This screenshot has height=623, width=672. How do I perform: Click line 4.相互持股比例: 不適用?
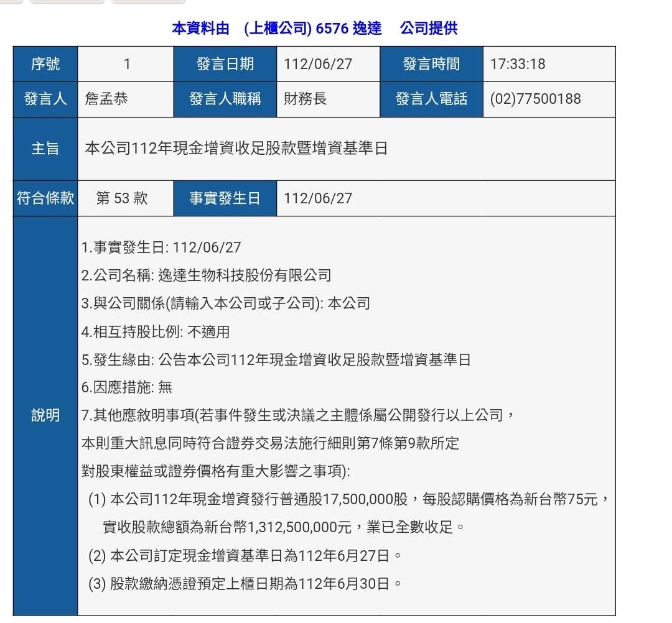tap(156, 332)
